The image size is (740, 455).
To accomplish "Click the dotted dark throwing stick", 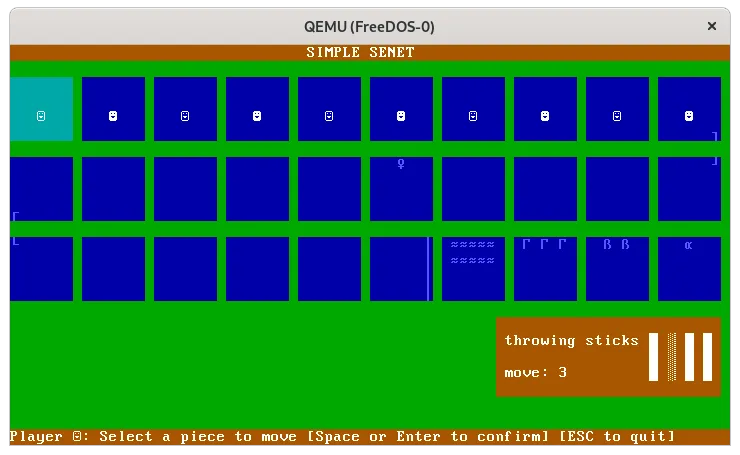I will [x=672, y=357].
